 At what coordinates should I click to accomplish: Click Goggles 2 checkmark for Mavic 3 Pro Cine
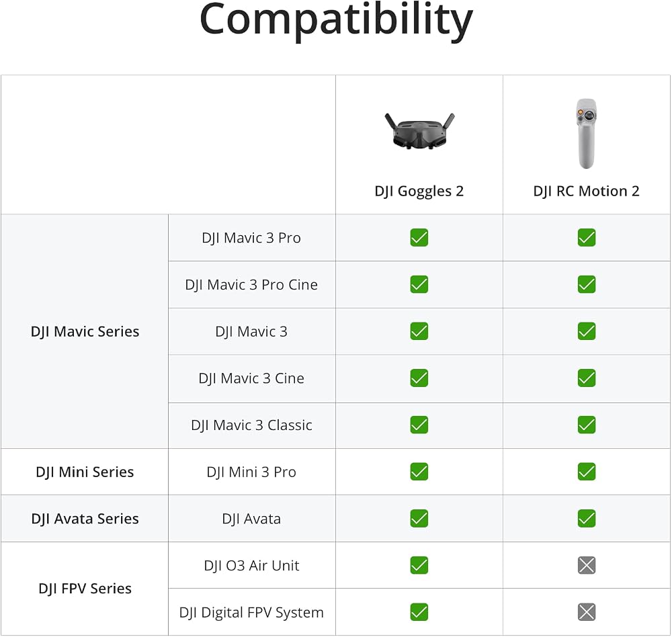[419, 284]
